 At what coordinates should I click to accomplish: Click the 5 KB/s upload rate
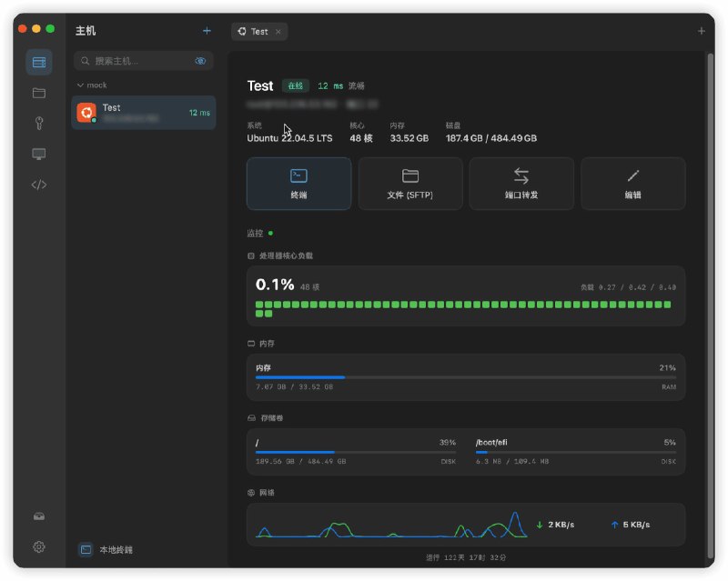tap(631, 525)
